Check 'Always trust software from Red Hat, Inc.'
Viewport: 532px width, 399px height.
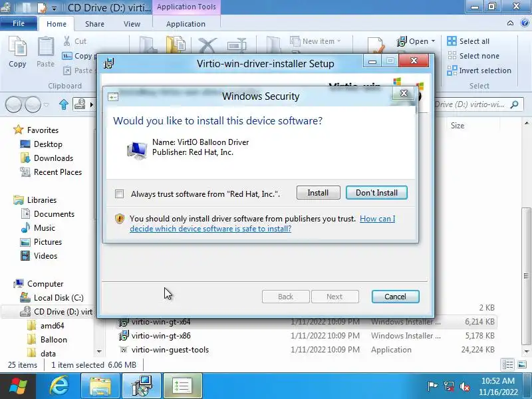pos(120,194)
